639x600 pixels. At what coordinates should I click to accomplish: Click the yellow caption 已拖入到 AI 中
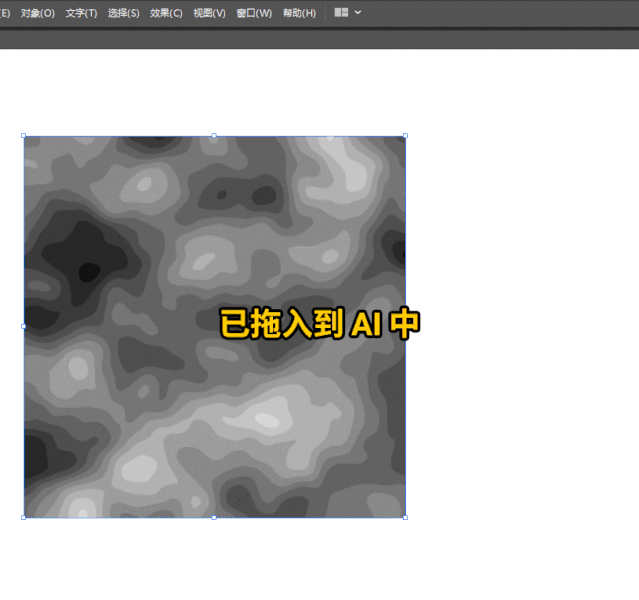[320, 324]
